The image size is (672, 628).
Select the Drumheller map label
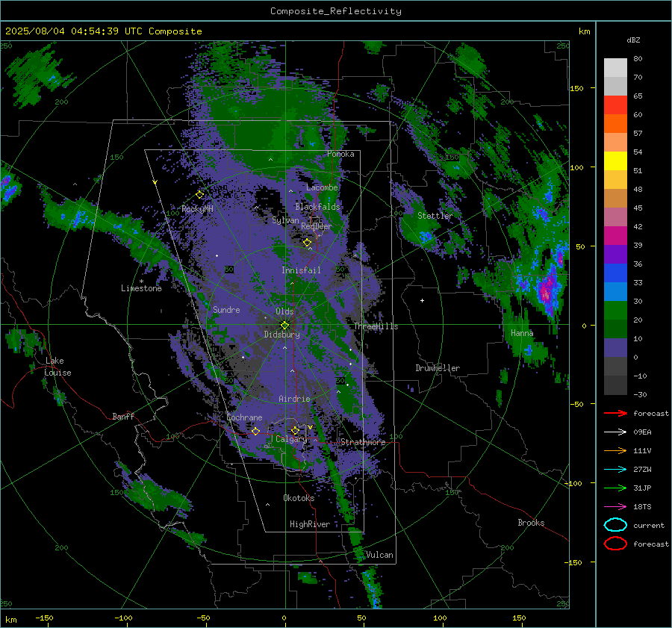[438, 368]
